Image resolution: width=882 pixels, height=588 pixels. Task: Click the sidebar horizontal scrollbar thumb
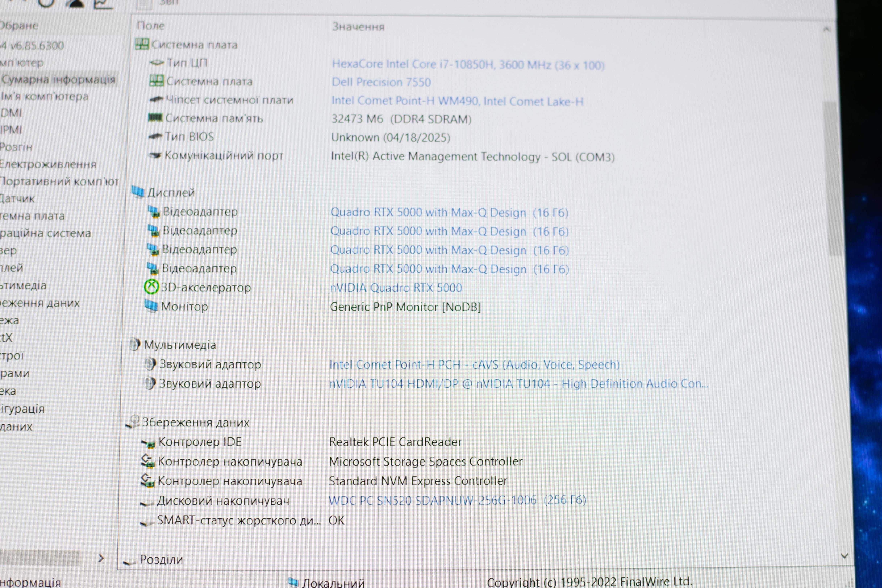coord(40,558)
